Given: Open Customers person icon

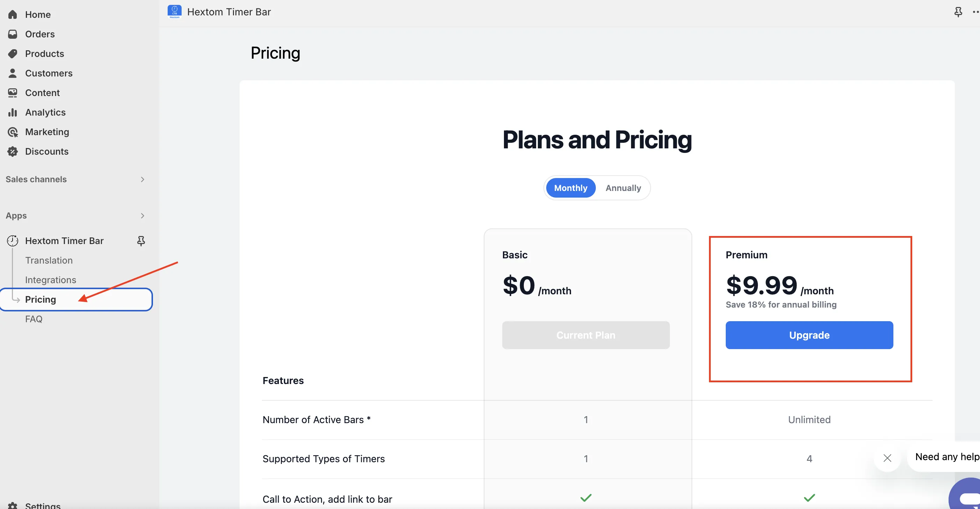Looking at the screenshot, I should click(13, 73).
